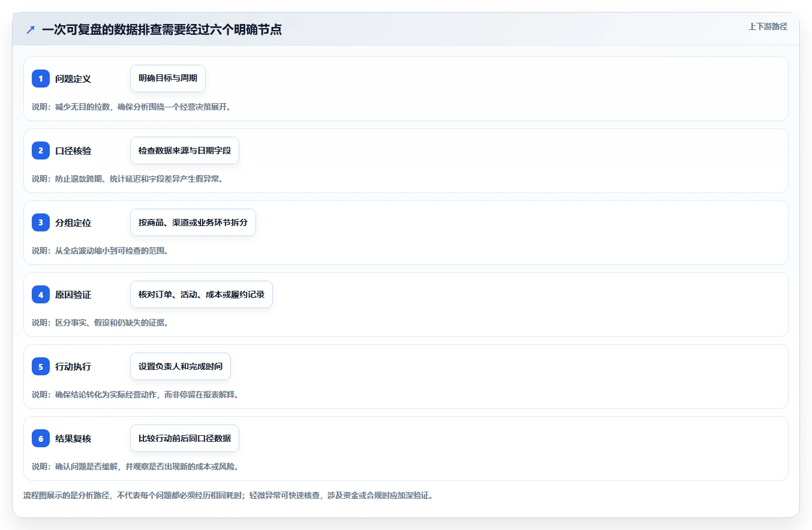Select the 明确目标与周期 chip

(168, 79)
